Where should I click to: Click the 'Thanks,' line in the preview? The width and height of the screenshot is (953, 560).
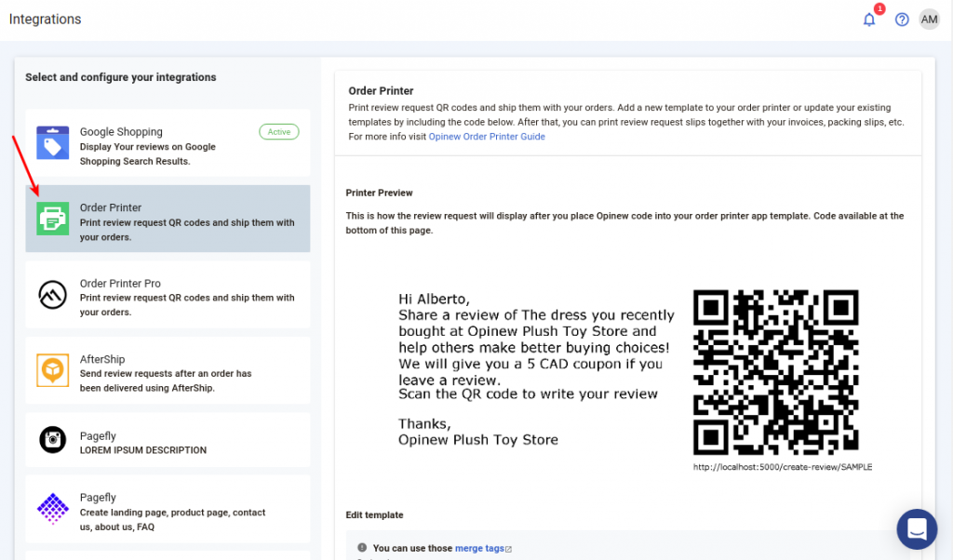click(424, 424)
